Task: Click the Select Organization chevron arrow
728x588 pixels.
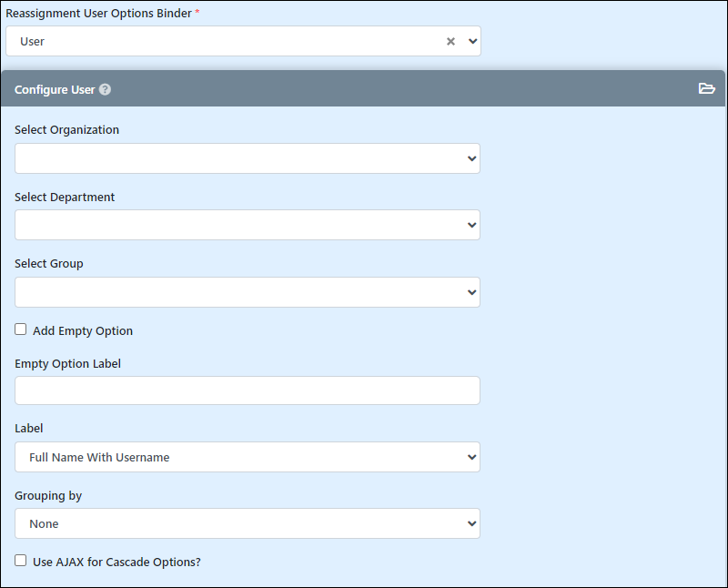Action: click(471, 158)
